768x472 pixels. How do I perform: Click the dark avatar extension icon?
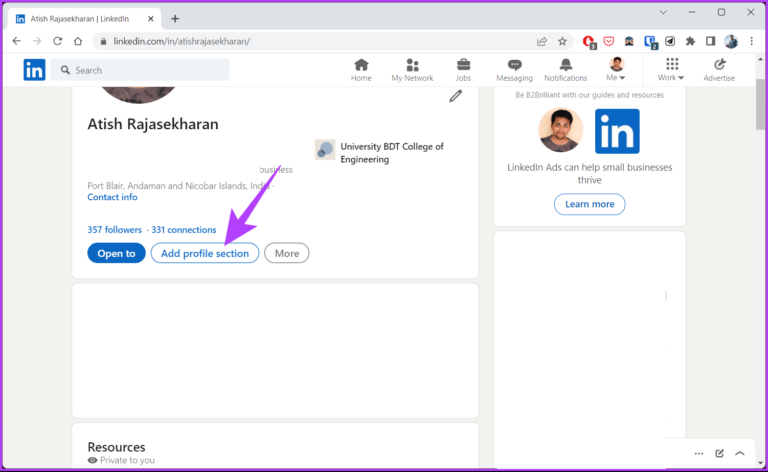coord(629,42)
